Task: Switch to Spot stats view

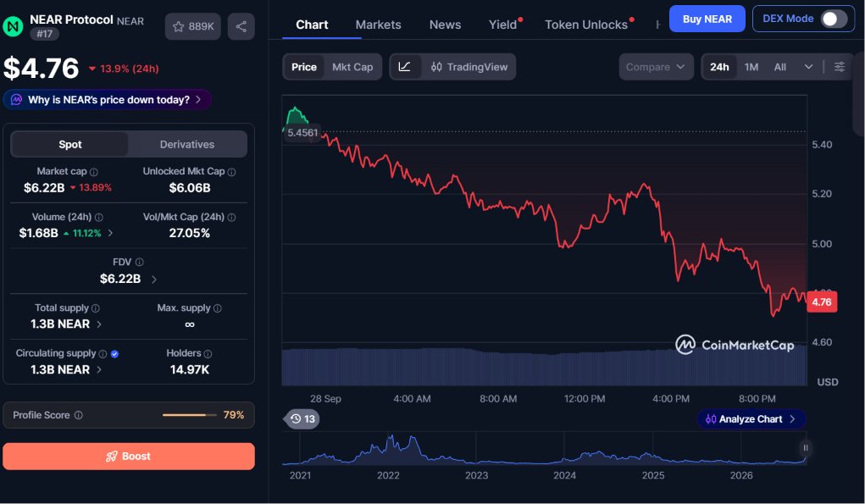Action: [x=70, y=145]
